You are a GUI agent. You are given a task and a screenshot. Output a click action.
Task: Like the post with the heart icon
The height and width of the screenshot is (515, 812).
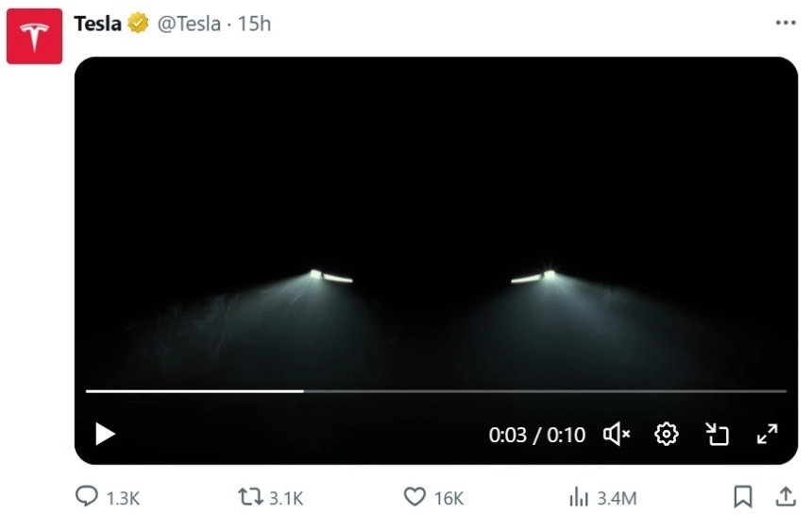(x=414, y=497)
